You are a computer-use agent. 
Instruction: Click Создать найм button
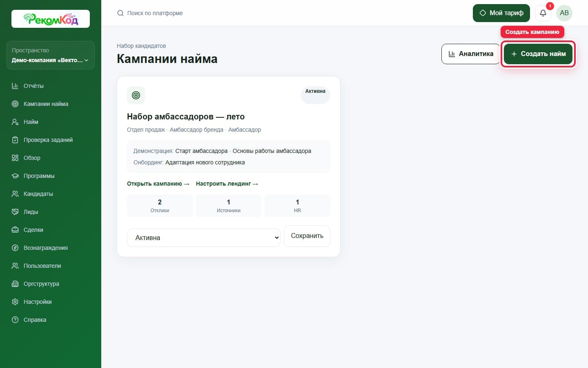pos(538,54)
